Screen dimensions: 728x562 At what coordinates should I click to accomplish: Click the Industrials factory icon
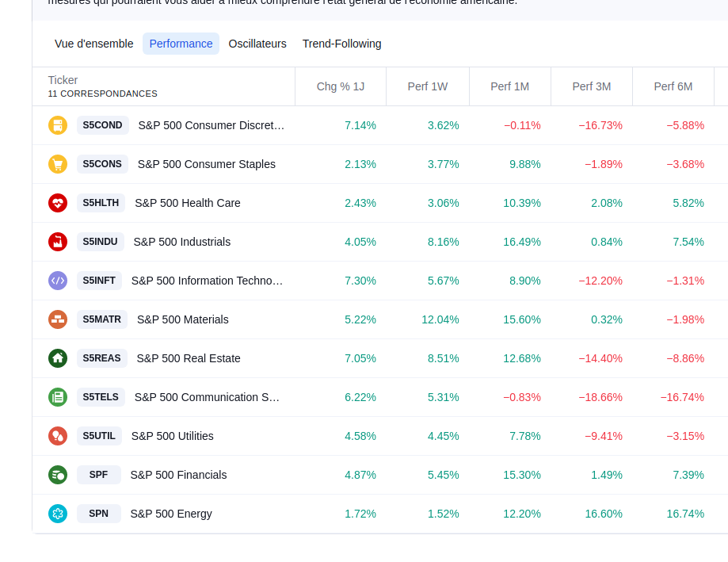tap(58, 242)
